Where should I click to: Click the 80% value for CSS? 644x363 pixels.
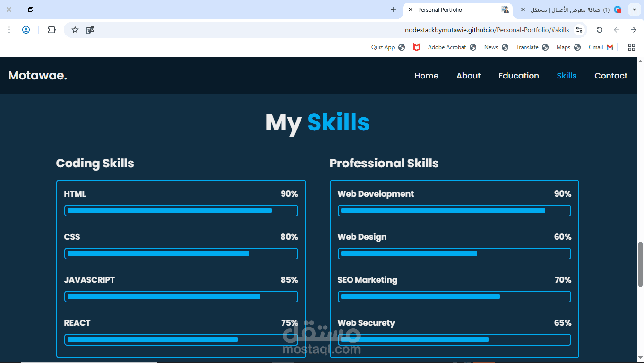(x=289, y=237)
